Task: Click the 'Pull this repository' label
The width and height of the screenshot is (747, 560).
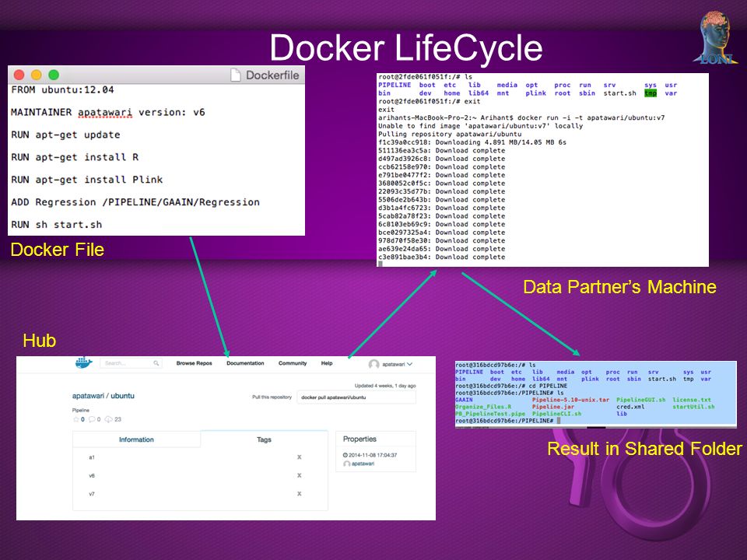Action: 272,397
